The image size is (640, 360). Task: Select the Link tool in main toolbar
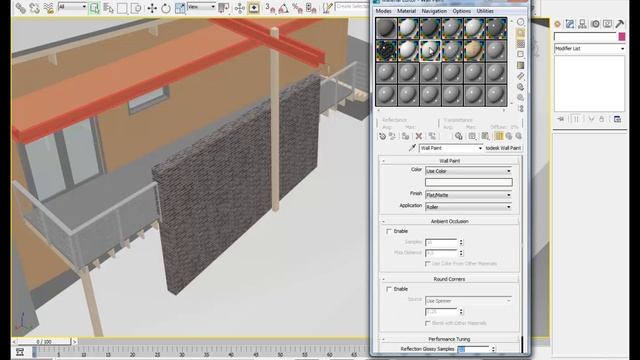20,8
